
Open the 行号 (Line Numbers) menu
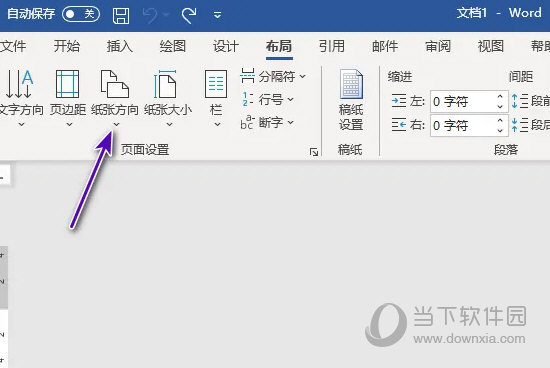[268, 100]
